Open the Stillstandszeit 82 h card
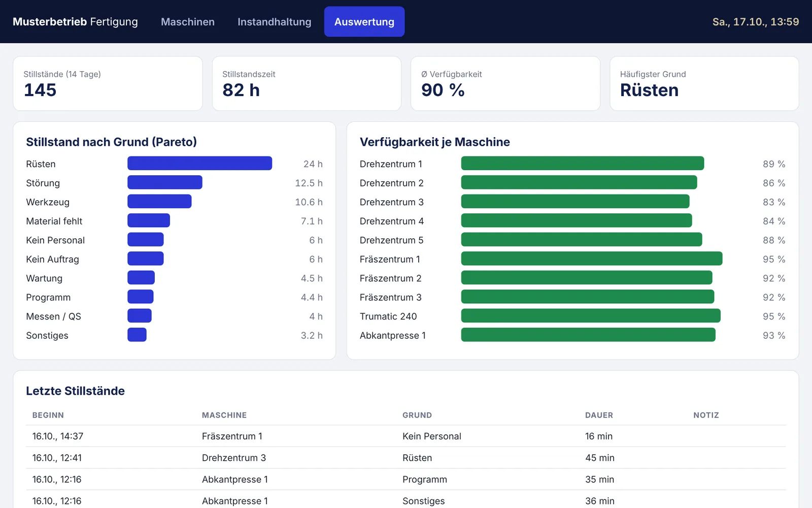The image size is (812, 508). pos(307,83)
